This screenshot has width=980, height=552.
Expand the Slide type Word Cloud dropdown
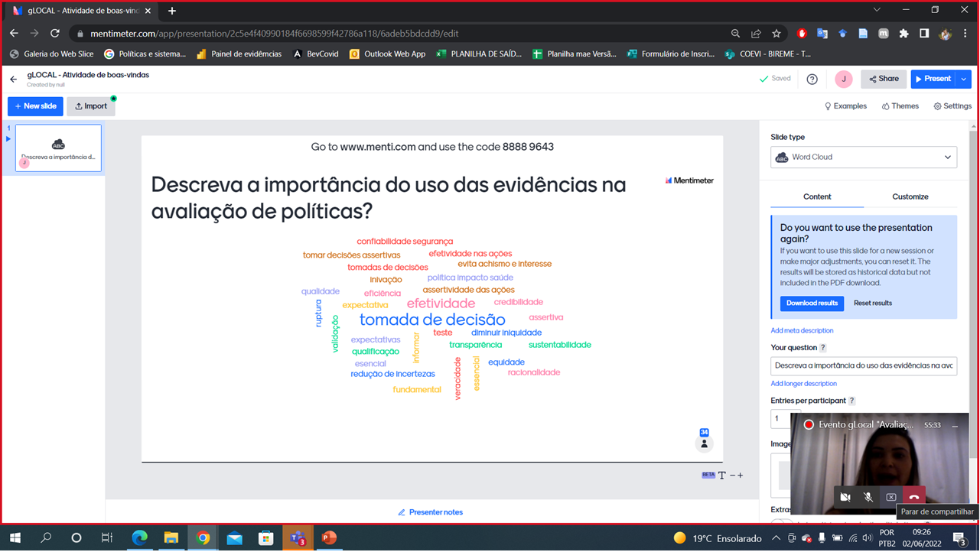(864, 157)
